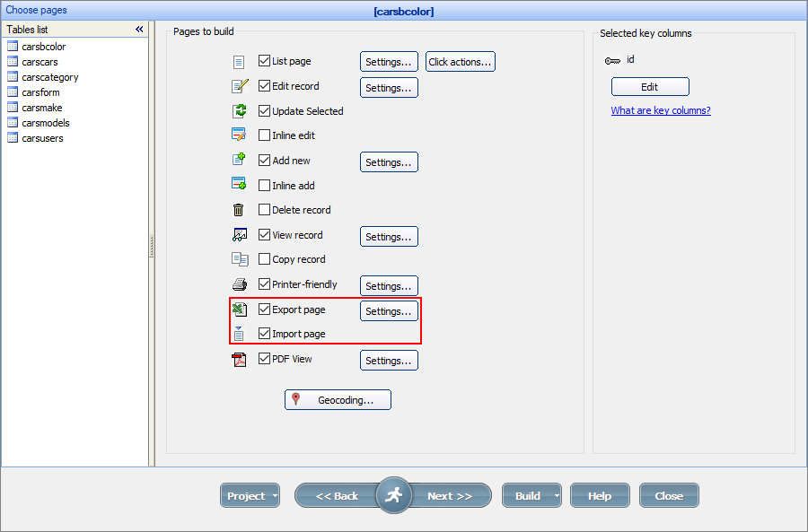
Task: Collapse the Tables list panel
Action: (139, 29)
